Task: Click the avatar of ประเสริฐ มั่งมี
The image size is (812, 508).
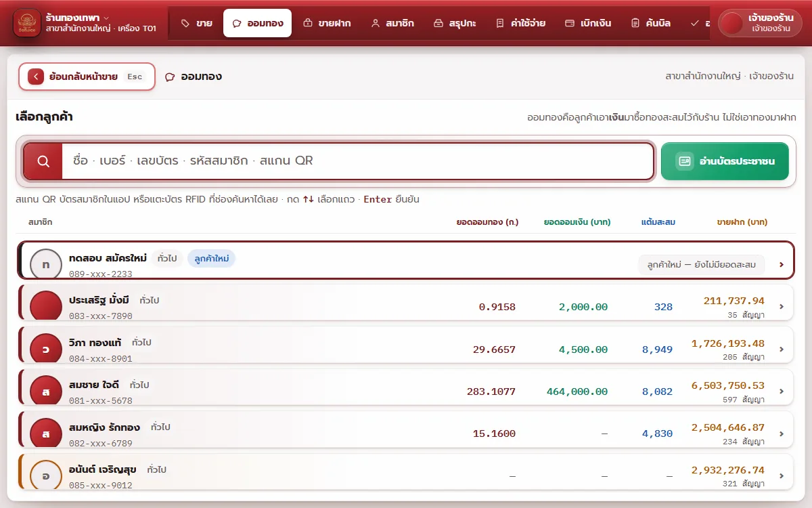Action: point(46,306)
